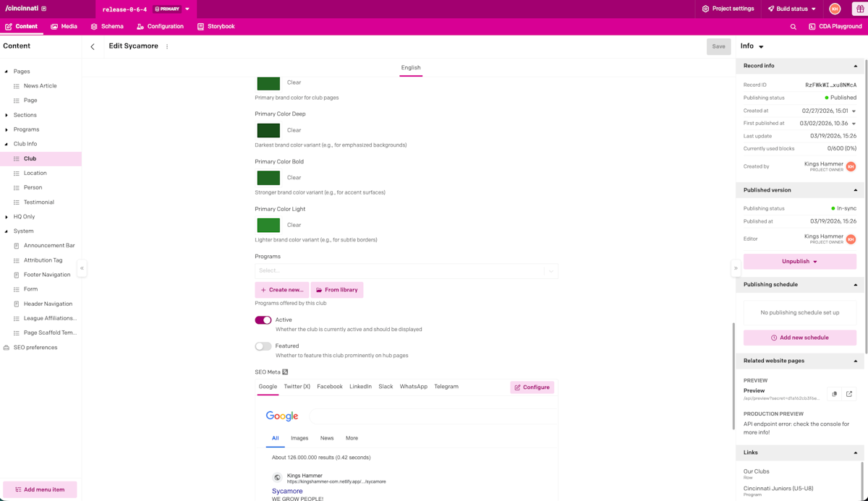Open the Primary Color Deep swatch
The height and width of the screenshot is (501, 868).
tap(268, 130)
